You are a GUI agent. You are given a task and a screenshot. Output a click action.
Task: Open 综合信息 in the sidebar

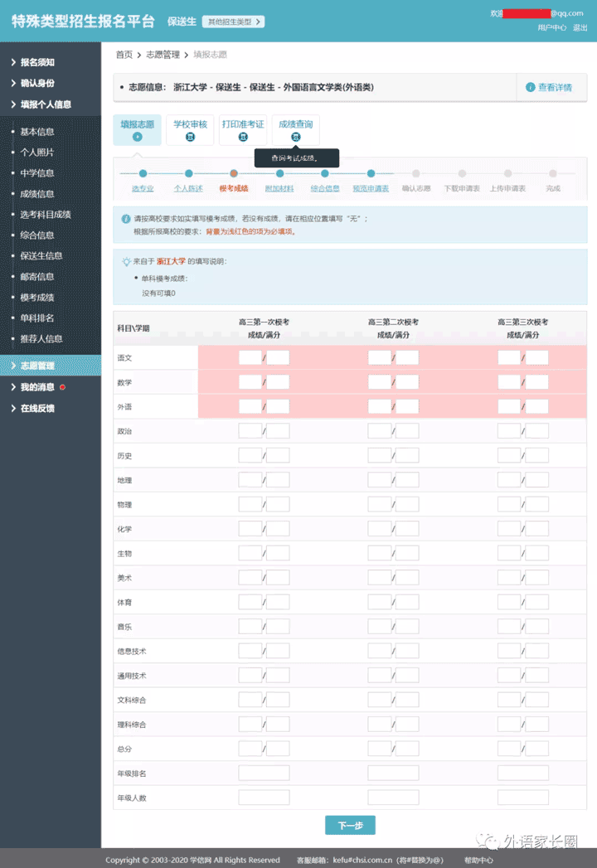[37, 235]
